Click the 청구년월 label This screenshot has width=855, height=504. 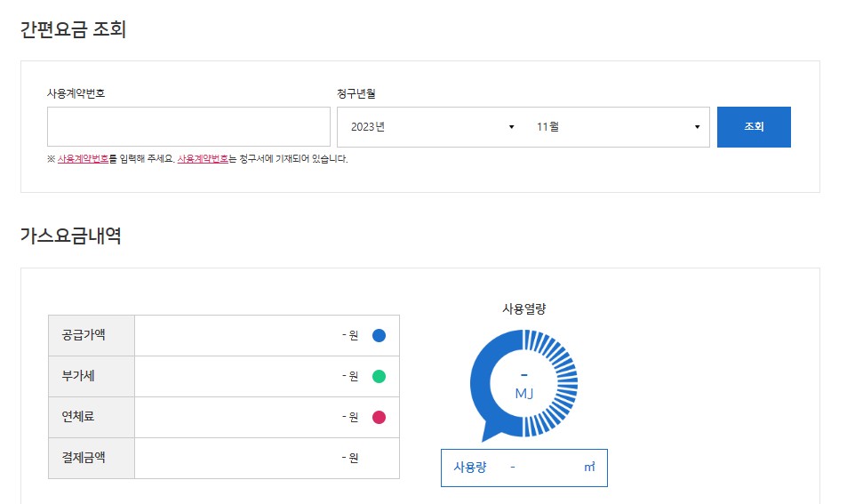(x=356, y=94)
